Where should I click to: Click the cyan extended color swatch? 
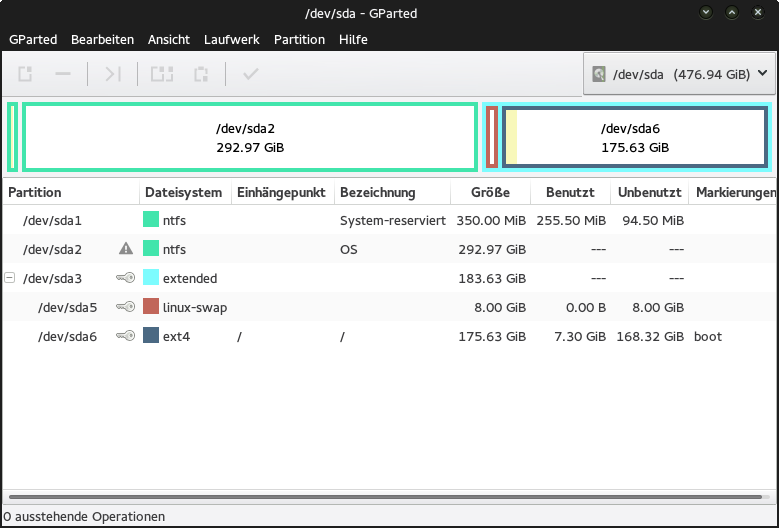pos(151,277)
